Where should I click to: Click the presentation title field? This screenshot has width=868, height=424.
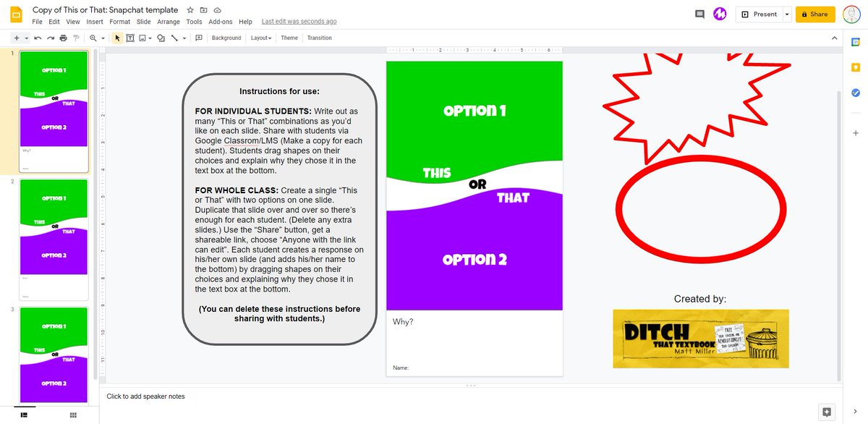coord(106,10)
